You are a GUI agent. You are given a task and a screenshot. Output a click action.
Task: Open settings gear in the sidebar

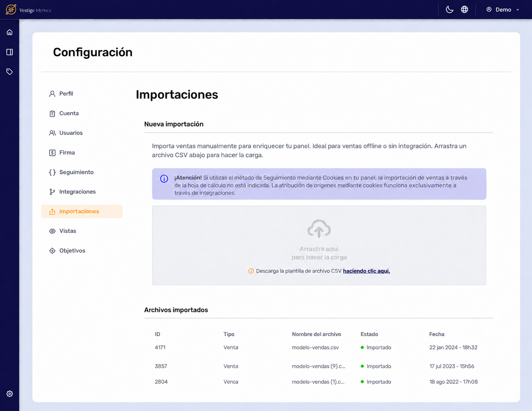[x=10, y=394]
